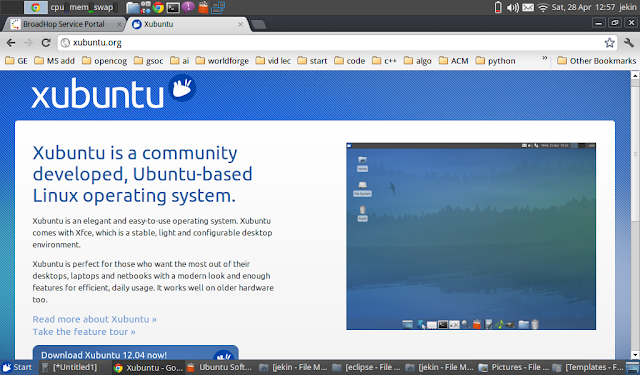The width and height of the screenshot is (640, 375).
Task: Open the worldforge bookmarks folder
Action: click(x=222, y=61)
